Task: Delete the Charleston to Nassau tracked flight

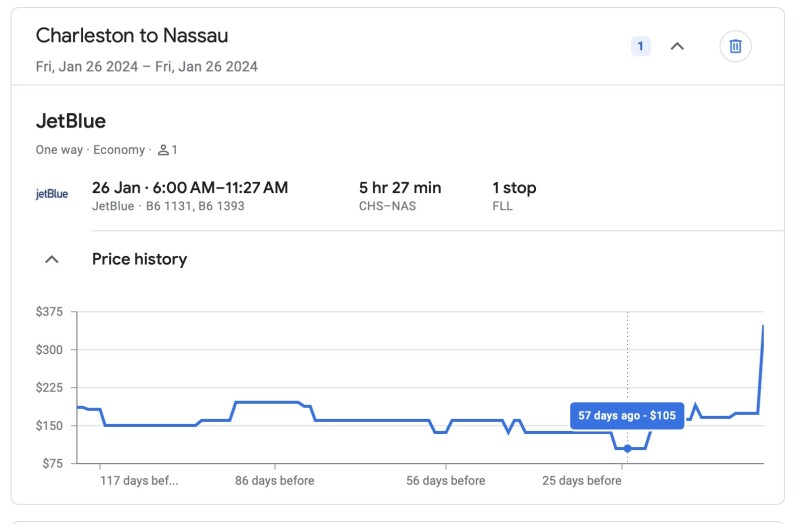Action: click(x=735, y=46)
